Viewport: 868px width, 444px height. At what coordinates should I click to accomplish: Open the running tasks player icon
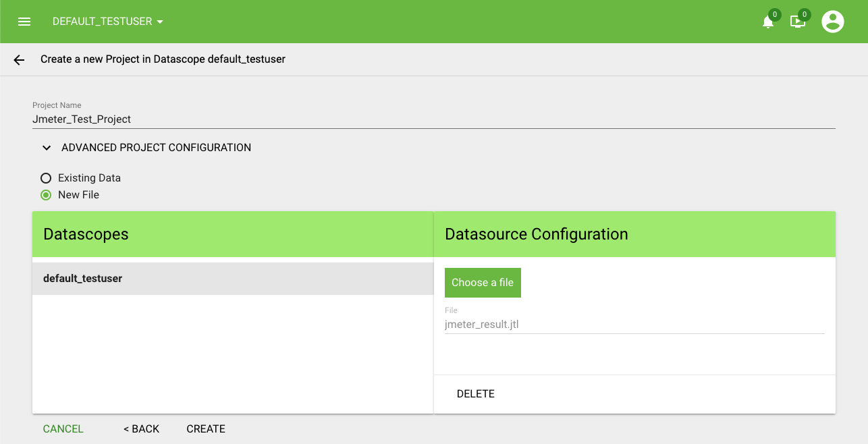[798, 22]
